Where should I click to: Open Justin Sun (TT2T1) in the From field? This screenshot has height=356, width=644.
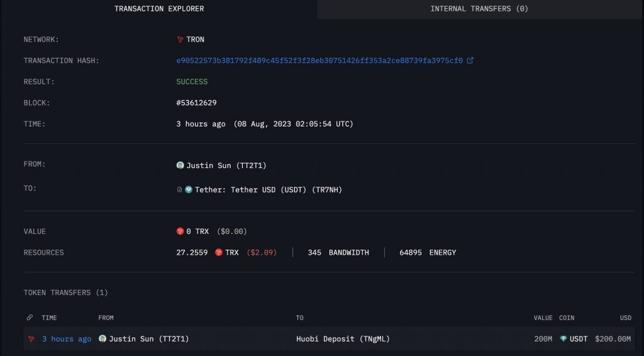(226, 165)
